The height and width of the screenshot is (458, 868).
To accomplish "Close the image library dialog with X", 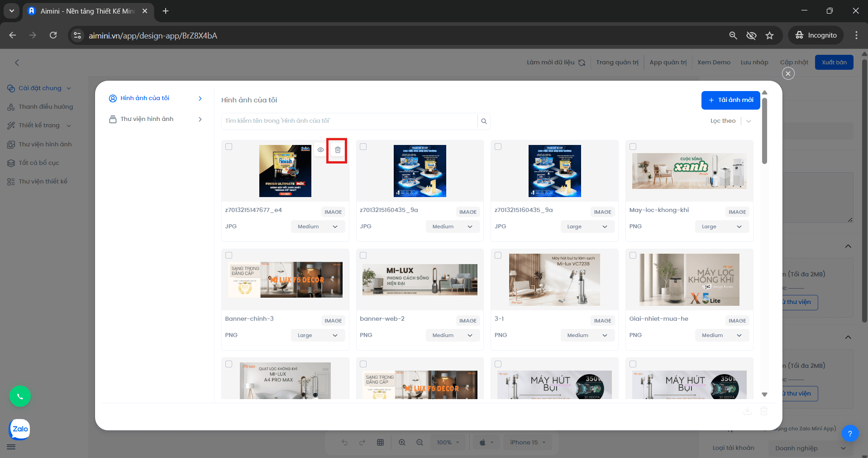I will (788, 73).
